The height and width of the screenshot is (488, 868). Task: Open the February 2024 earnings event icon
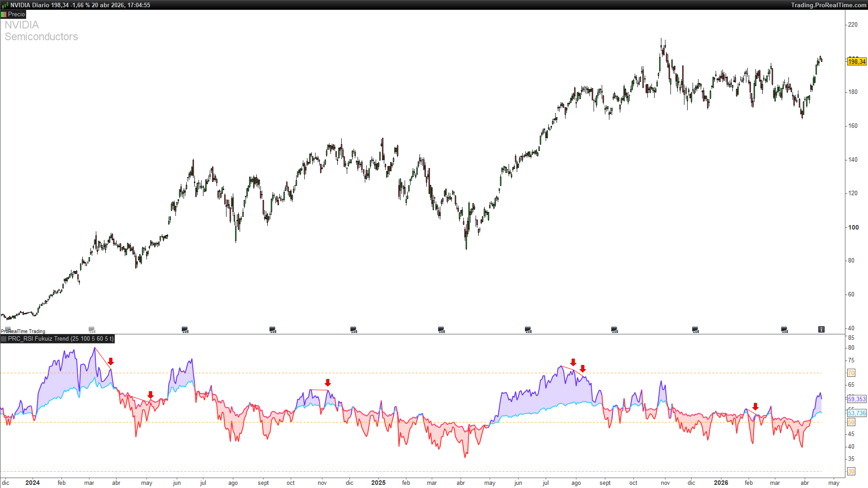click(x=92, y=330)
